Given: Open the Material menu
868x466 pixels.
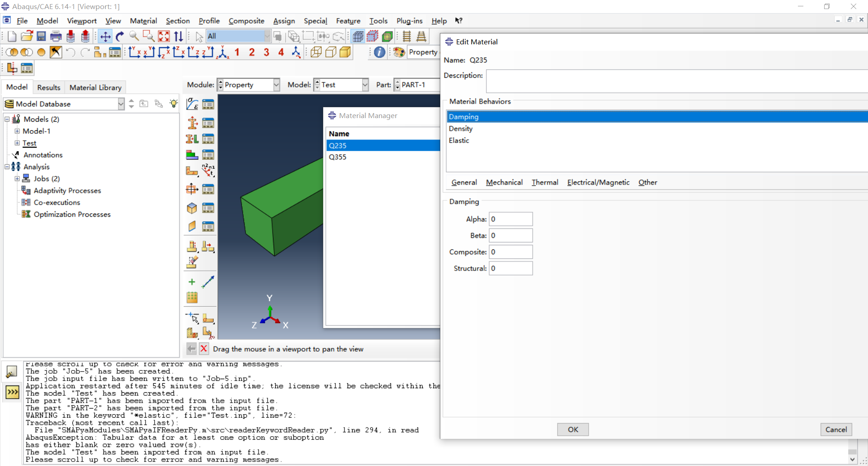Looking at the screenshot, I should (x=143, y=21).
